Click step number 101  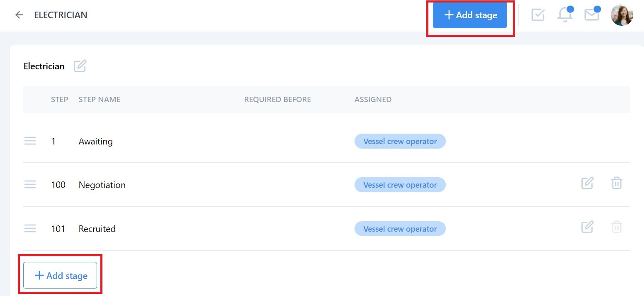[x=58, y=229]
